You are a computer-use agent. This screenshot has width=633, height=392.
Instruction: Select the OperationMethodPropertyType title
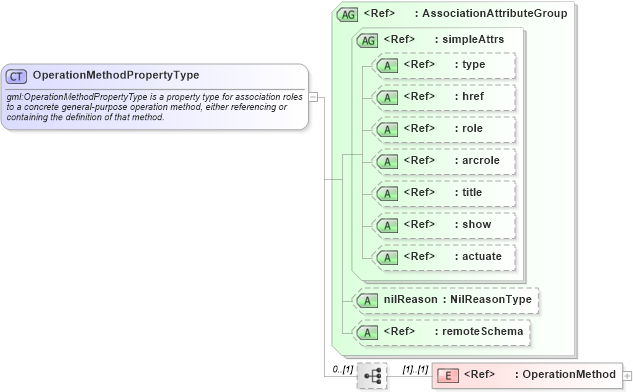pyautogui.click(x=116, y=75)
